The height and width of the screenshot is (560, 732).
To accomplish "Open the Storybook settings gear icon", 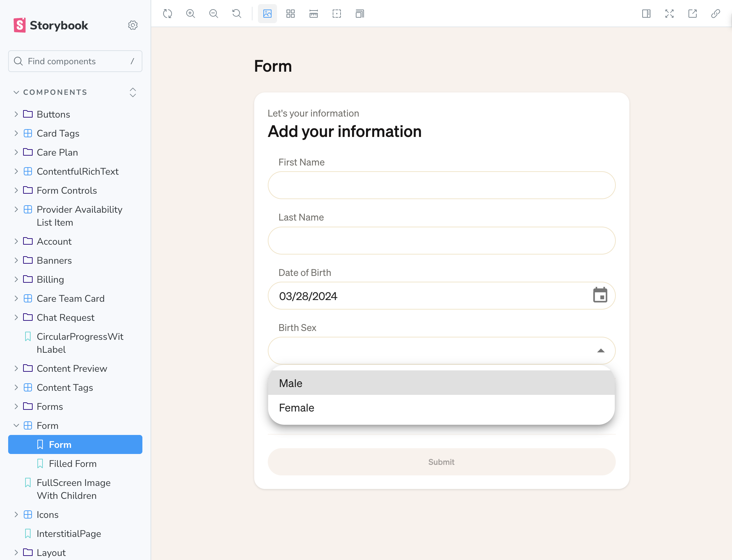I will [x=133, y=25].
